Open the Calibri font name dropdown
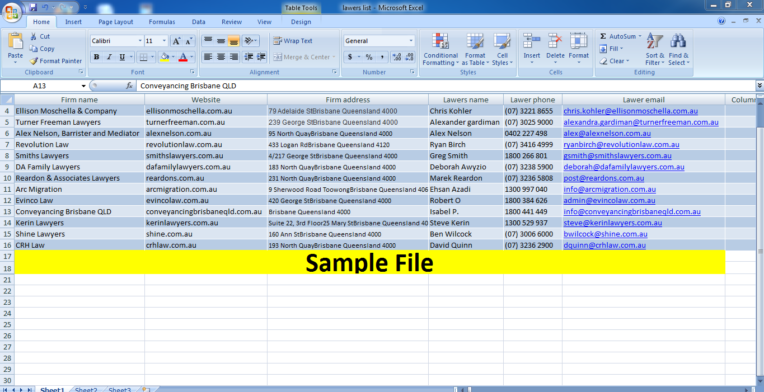The width and height of the screenshot is (764, 392). 140,41
